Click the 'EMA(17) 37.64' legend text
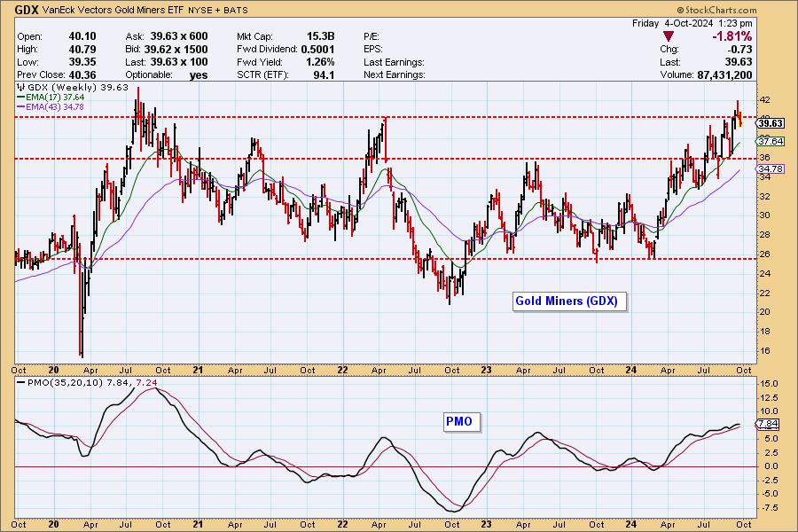Screen dimensions: 798x532 coord(55,98)
